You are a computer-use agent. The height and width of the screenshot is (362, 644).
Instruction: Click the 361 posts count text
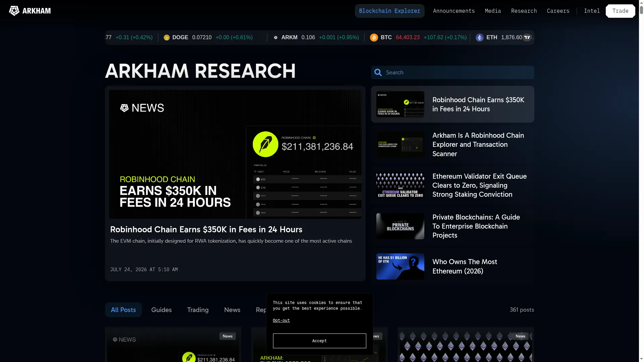(522, 310)
